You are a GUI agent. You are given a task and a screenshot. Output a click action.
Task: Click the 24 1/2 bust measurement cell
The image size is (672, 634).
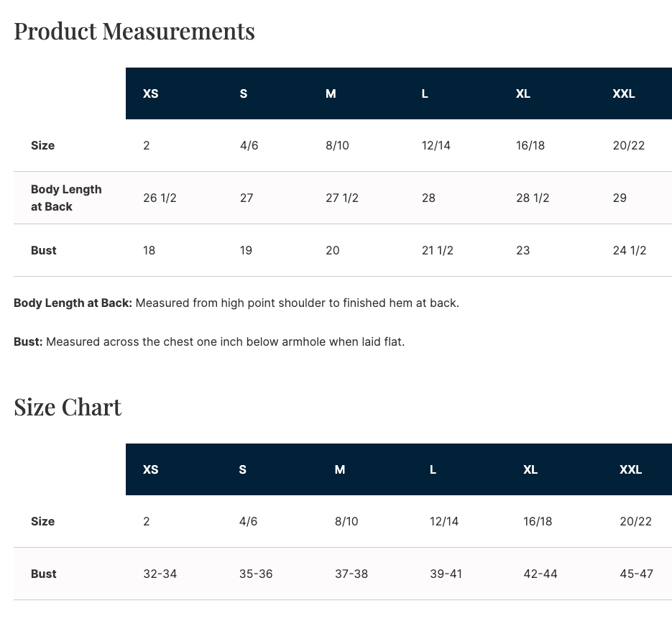(629, 250)
